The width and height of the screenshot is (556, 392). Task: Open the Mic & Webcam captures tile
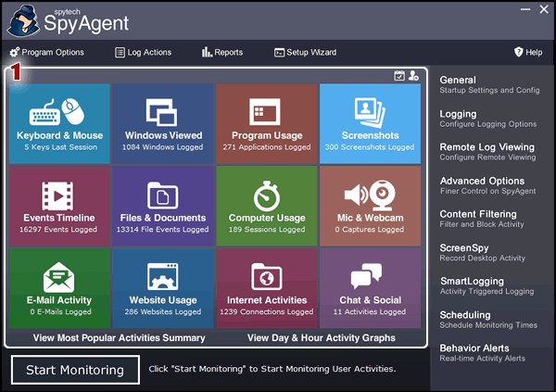click(x=370, y=206)
